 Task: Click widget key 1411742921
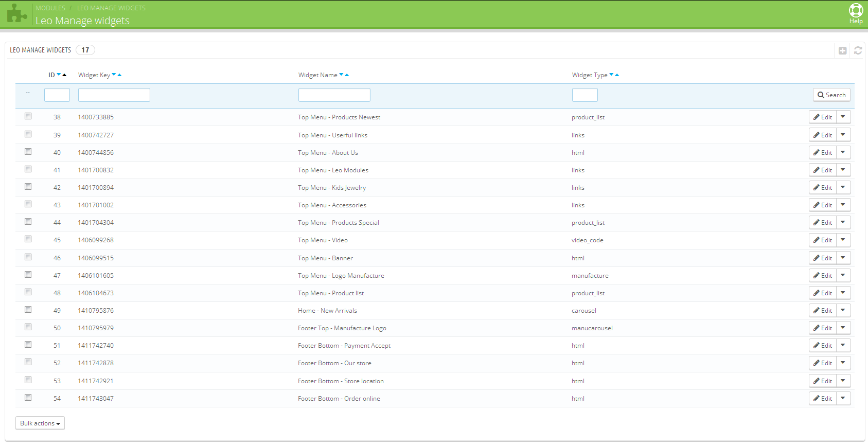[96, 381]
